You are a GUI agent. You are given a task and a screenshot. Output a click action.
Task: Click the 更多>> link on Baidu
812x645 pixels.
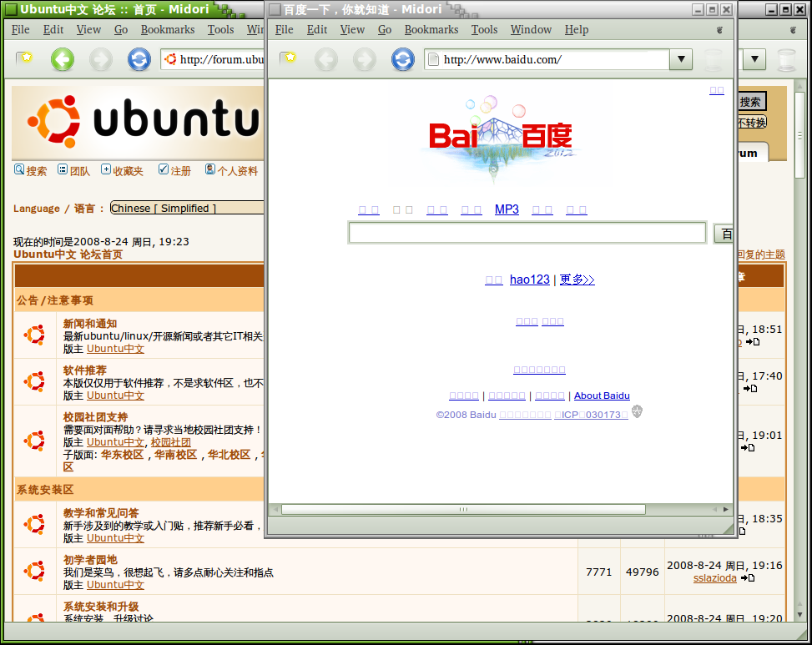point(577,280)
